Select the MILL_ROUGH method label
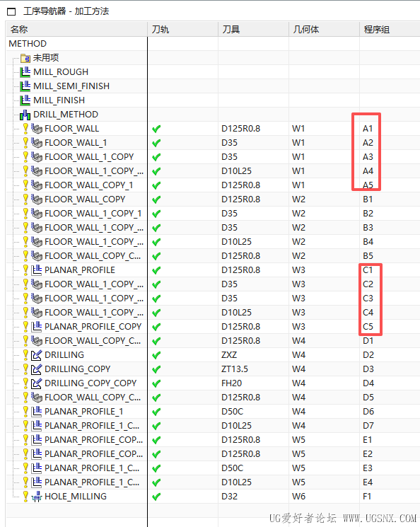Image resolution: width=420 pixels, height=527 pixels. click(61, 72)
